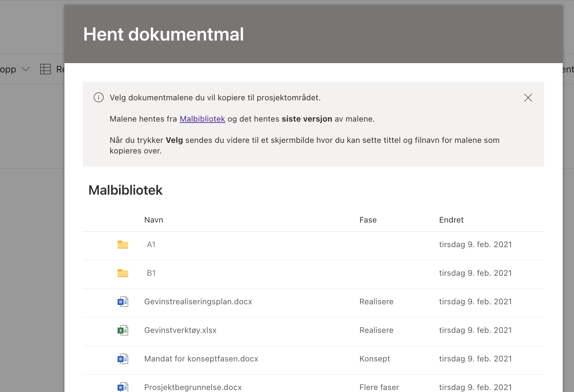Viewport: 574px width, 392px height.
Task: Click the Malbibliotek section heading
Action: pos(125,190)
